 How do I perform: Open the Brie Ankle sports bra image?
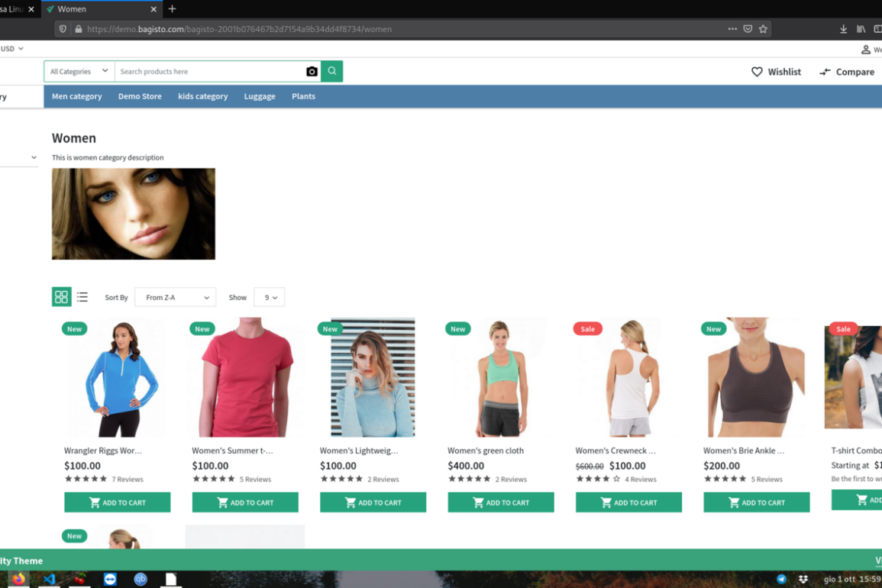tap(757, 377)
